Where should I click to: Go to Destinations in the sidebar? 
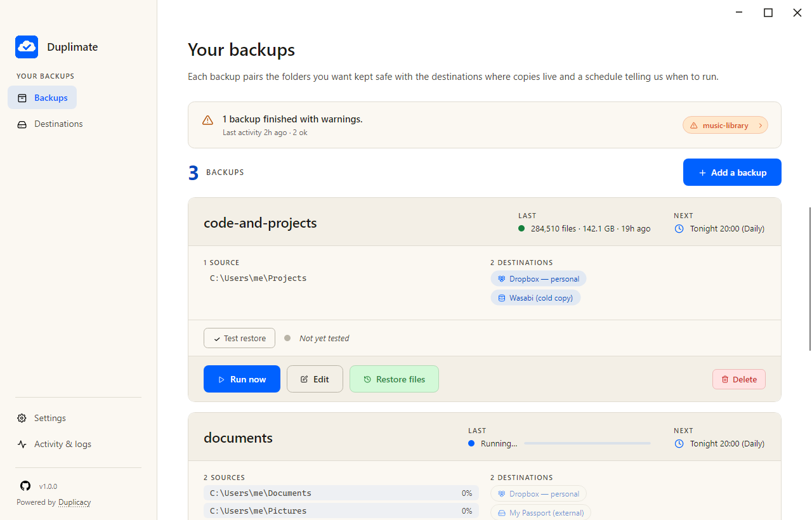(50, 124)
